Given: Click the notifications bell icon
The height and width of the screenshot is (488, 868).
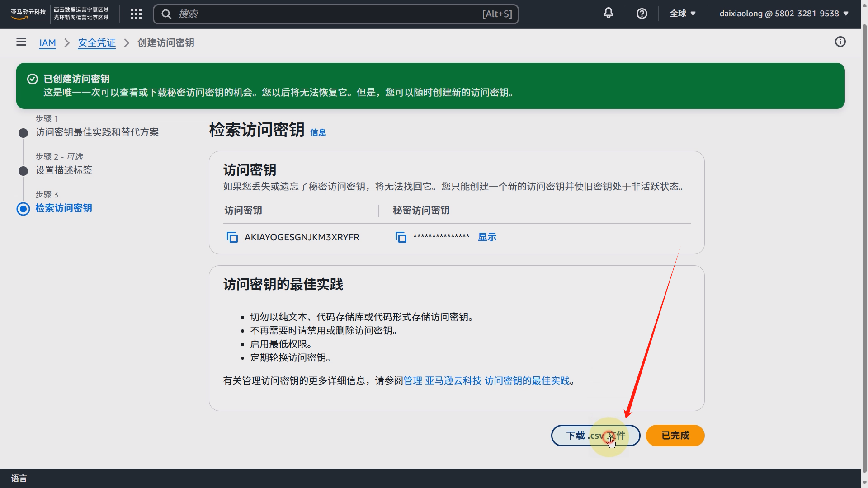Looking at the screenshot, I should point(609,14).
